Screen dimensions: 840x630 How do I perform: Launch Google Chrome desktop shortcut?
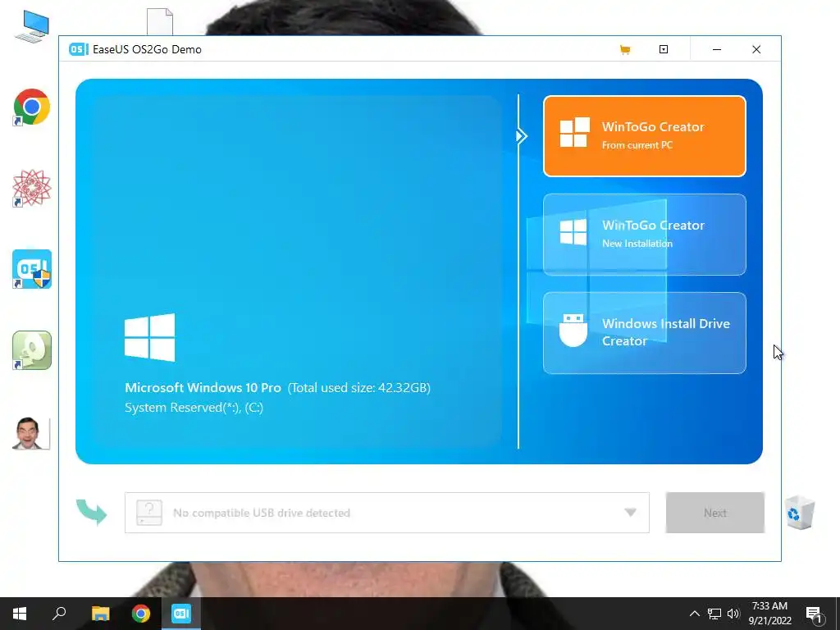[32, 107]
